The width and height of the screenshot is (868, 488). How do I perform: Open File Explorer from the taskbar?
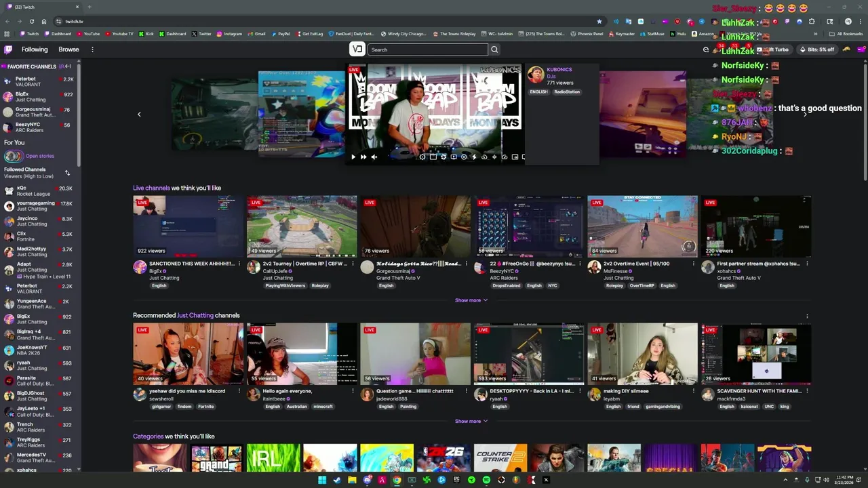(x=352, y=480)
